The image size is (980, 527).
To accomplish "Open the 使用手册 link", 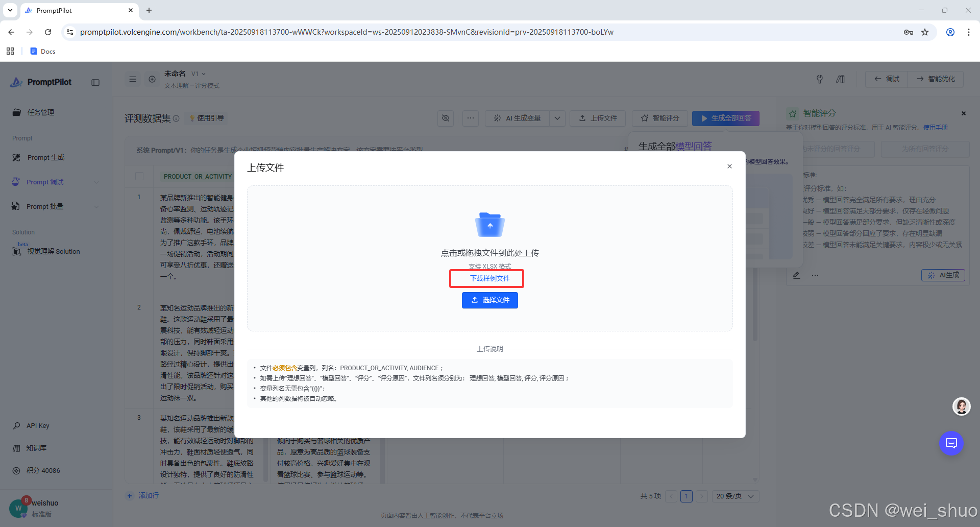I will click(x=936, y=128).
